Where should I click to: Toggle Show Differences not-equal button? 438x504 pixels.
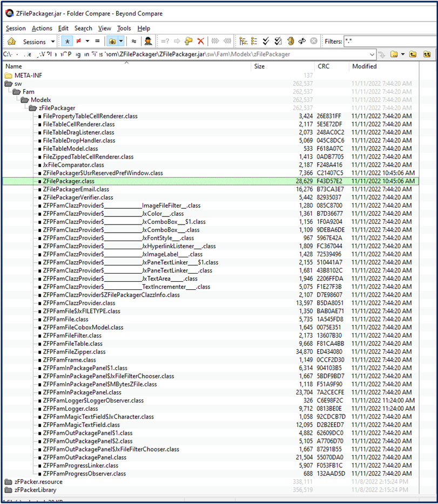tap(79, 42)
